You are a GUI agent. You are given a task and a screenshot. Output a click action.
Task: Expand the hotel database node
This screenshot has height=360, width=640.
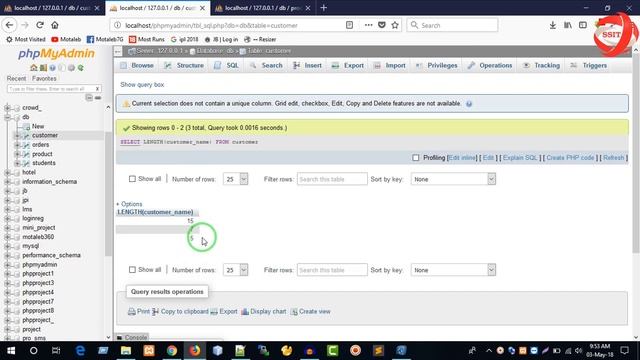[x=7, y=172]
